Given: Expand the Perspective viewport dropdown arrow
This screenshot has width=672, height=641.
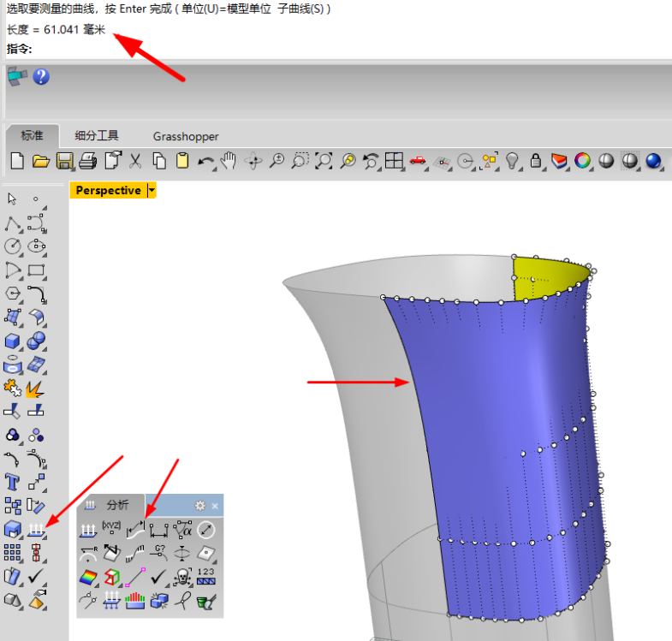Looking at the screenshot, I should click(x=152, y=191).
